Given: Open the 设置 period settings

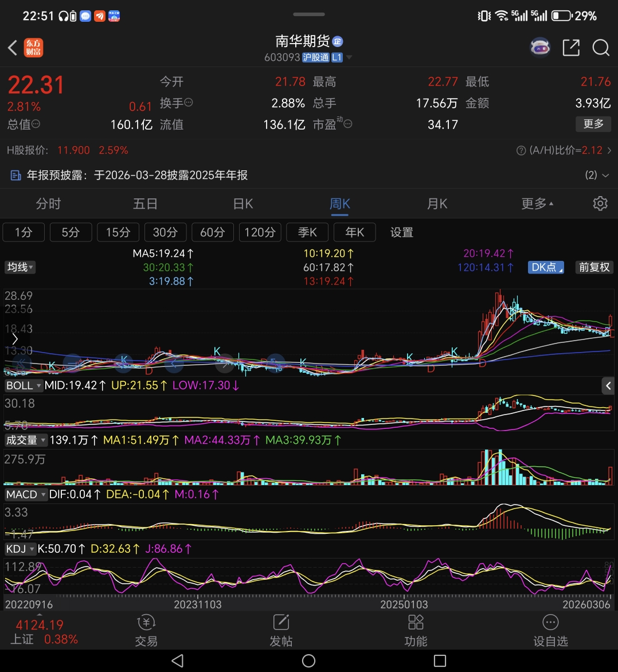Looking at the screenshot, I should coord(401,232).
